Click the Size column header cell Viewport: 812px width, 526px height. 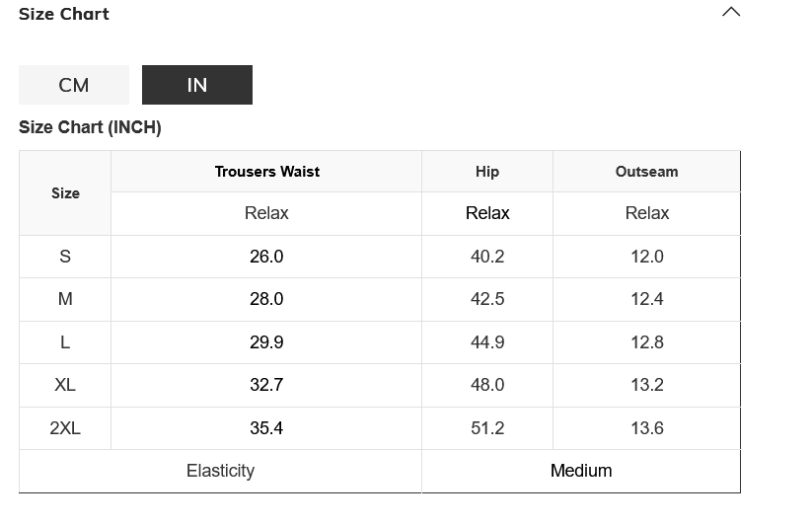(x=65, y=193)
